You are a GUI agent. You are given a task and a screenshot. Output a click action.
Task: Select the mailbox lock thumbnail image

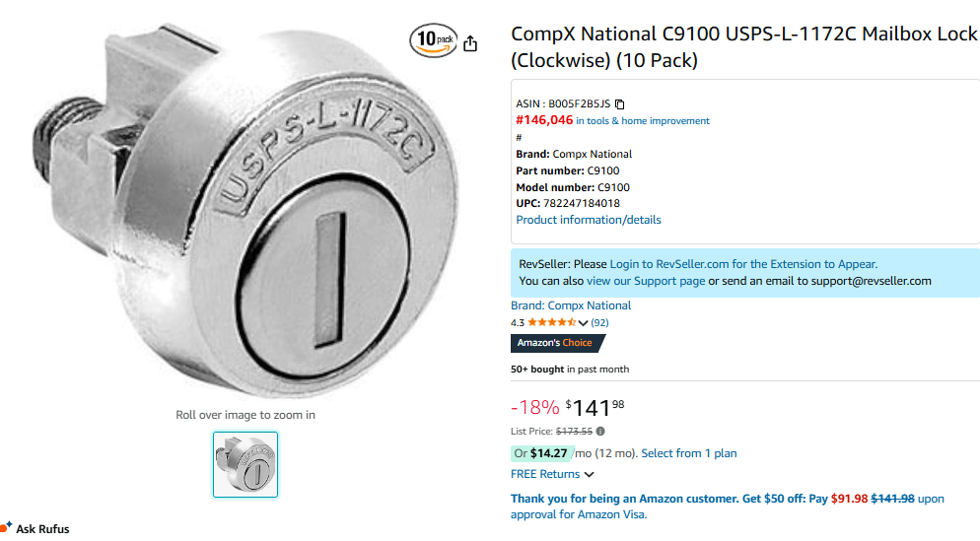(245, 464)
